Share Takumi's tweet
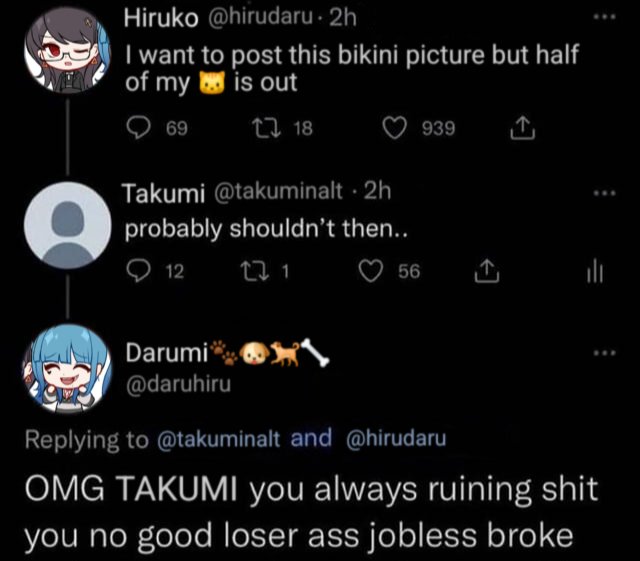The height and width of the screenshot is (561, 640). 487,271
